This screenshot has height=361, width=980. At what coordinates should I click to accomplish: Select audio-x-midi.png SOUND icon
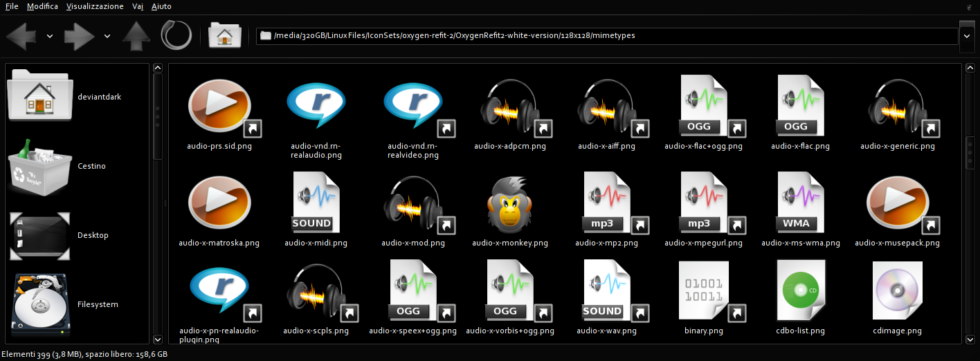click(x=316, y=202)
